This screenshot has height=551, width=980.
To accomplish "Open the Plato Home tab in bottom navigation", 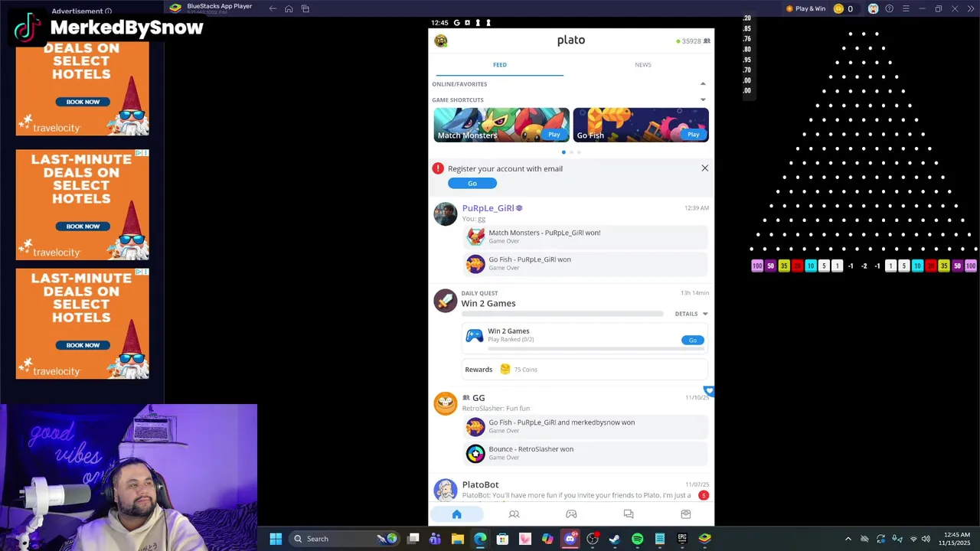I will [456, 514].
